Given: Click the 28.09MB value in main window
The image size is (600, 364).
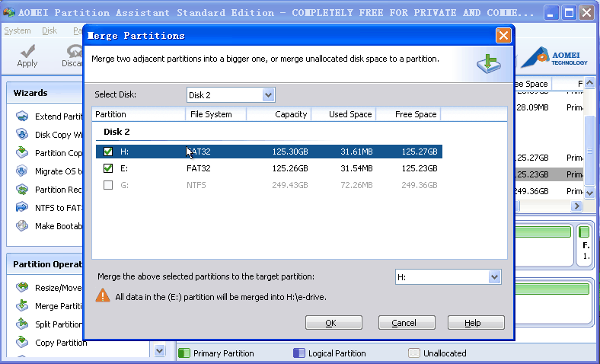Looking at the screenshot, I should [532, 107].
